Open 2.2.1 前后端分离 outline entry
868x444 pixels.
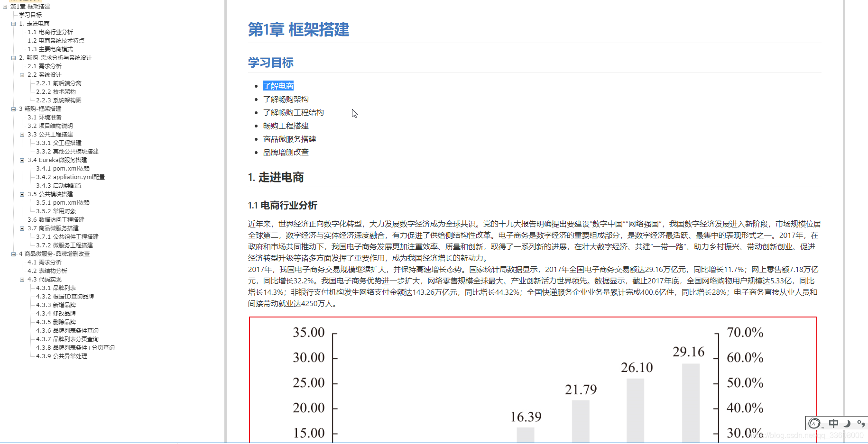[59, 83]
